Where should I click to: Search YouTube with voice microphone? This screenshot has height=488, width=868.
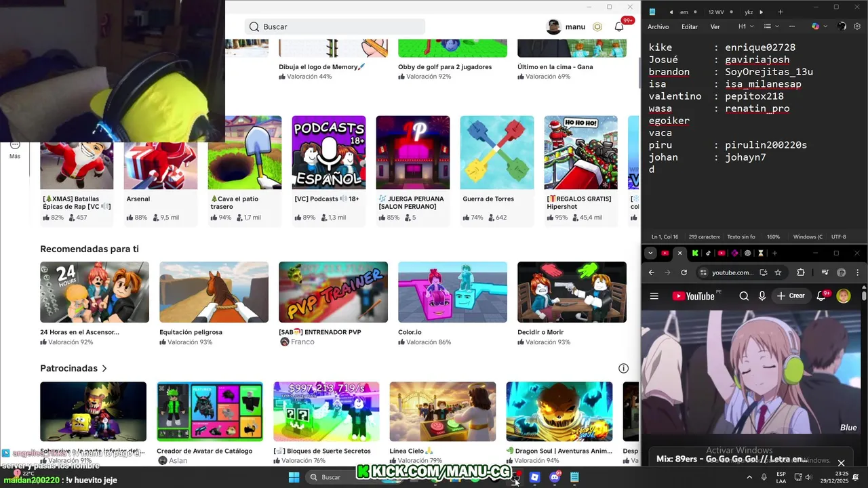[x=762, y=296]
